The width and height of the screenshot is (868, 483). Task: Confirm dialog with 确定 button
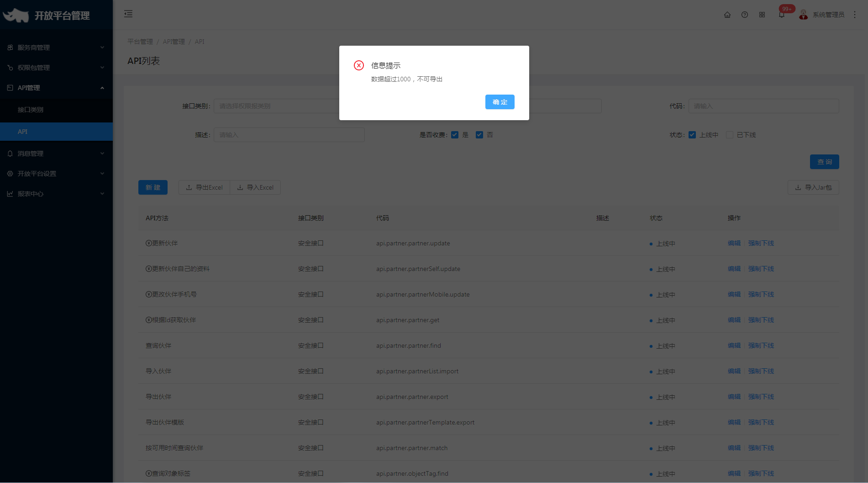(500, 102)
